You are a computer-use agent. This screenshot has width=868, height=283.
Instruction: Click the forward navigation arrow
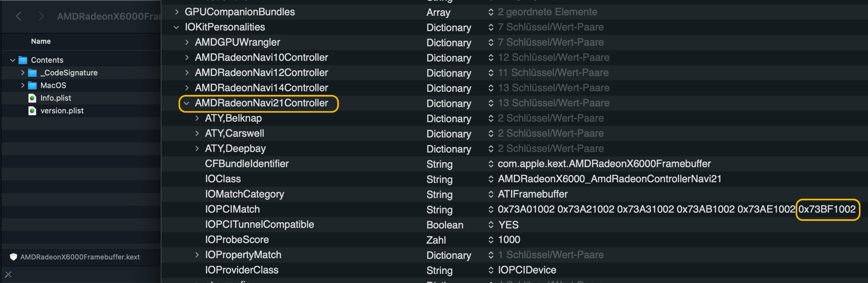[41, 17]
